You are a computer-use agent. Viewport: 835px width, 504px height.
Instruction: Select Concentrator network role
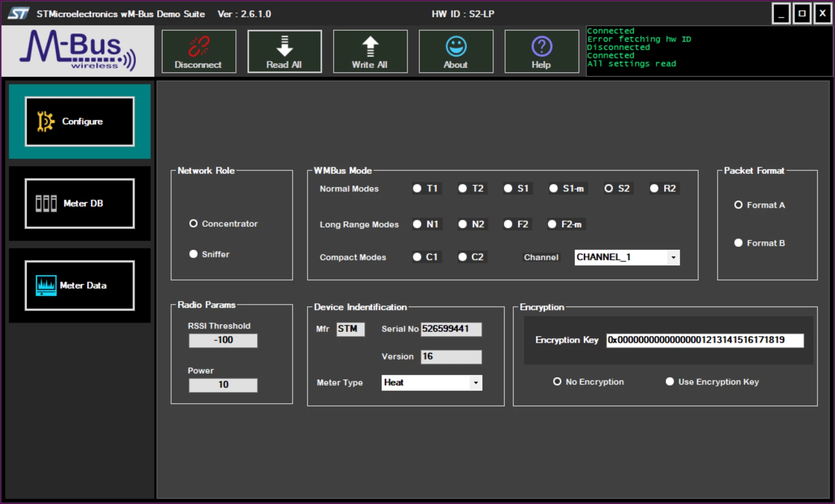coord(193,224)
